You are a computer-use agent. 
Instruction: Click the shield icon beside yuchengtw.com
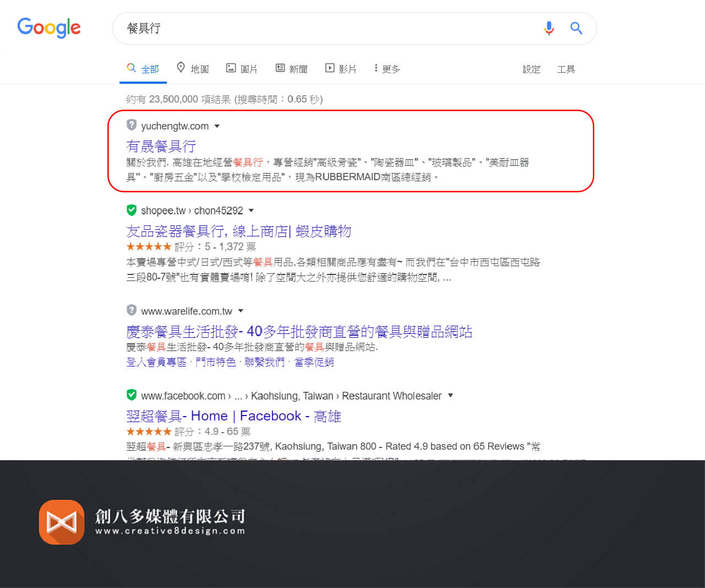point(131,125)
